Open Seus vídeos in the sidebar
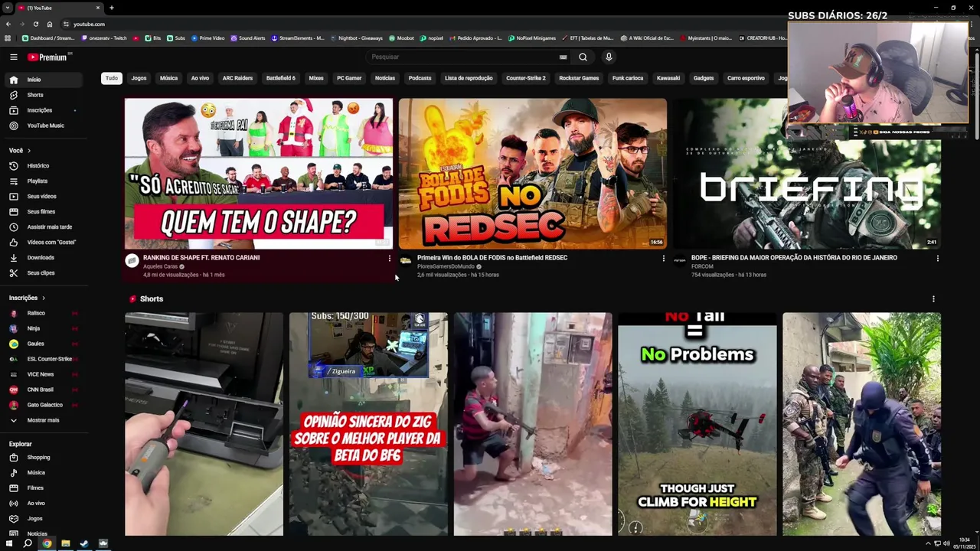980x551 pixels. tap(44, 196)
